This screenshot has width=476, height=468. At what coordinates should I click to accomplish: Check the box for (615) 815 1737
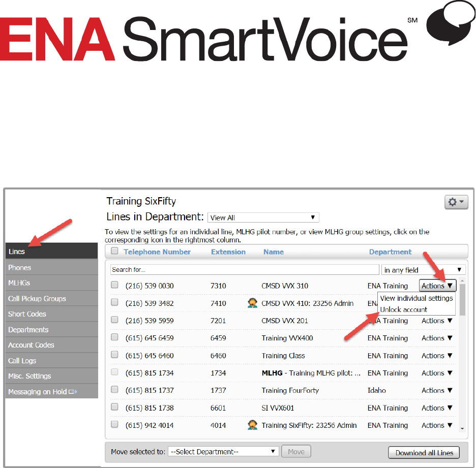114,389
